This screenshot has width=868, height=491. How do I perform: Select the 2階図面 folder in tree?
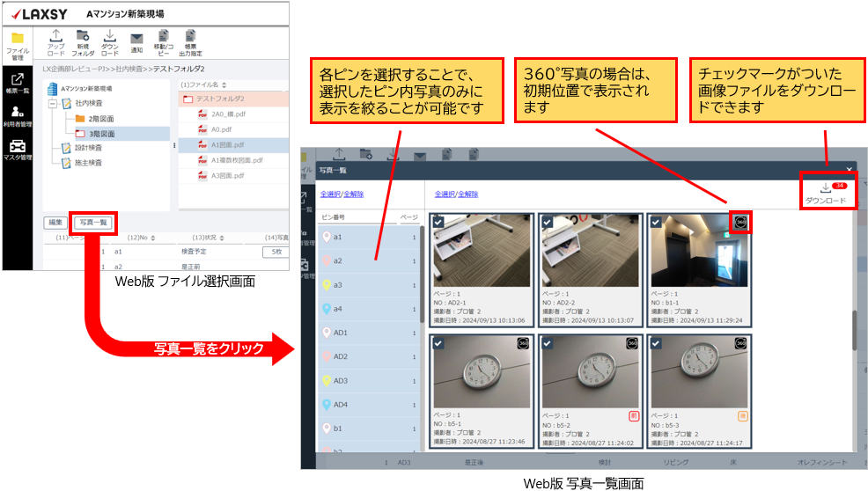[x=100, y=119]
